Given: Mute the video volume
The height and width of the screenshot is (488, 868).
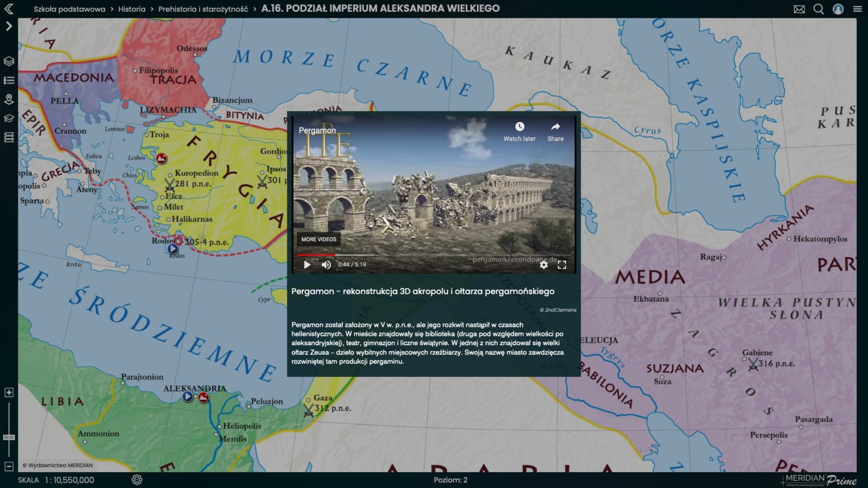Looking at the screenshot, I should pyautogui.click(x=326, y=264).
